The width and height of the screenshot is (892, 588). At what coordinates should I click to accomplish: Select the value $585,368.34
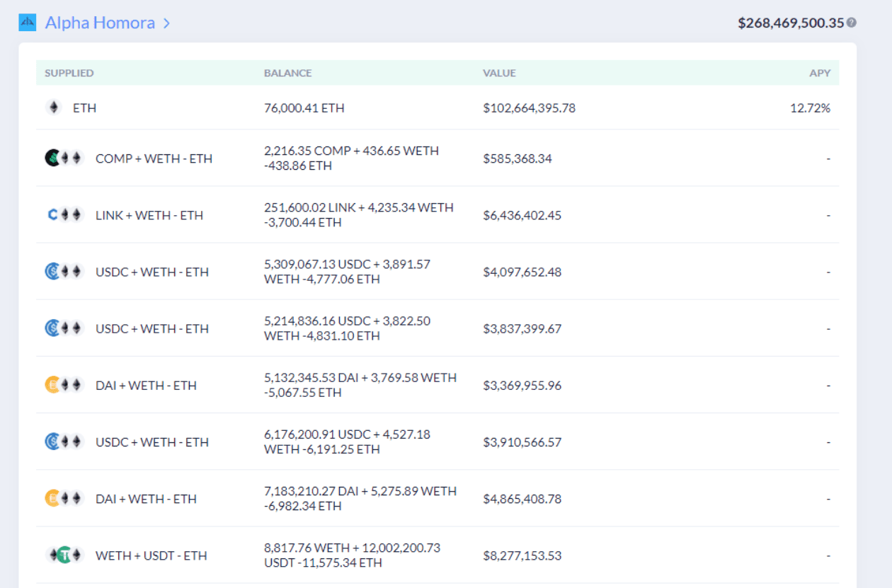[518, 158]
